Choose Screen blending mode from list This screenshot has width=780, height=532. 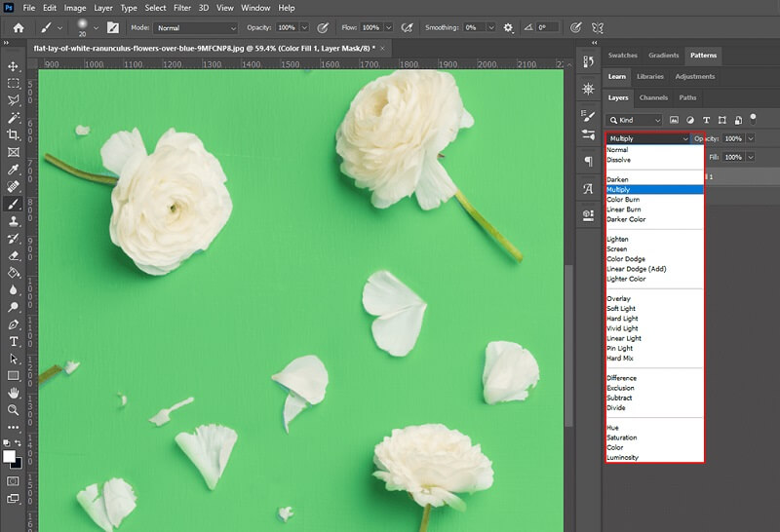617,249
